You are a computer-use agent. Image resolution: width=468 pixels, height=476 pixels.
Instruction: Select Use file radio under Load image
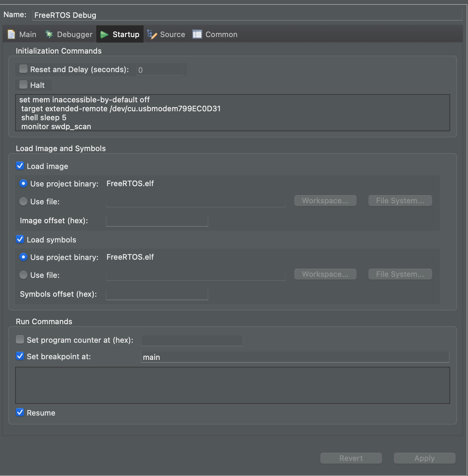tap(23, 201)
